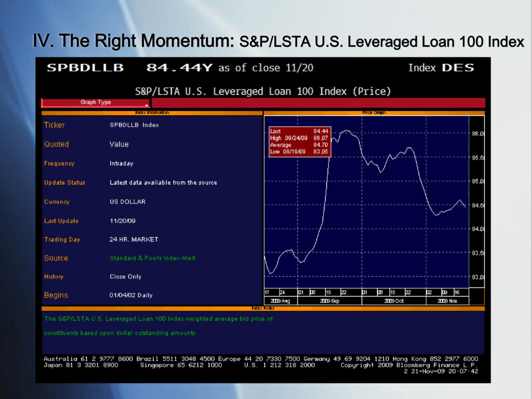Click the empty red command bar
The width and height of the screenshot is (532, 399).
pos(317,103)
